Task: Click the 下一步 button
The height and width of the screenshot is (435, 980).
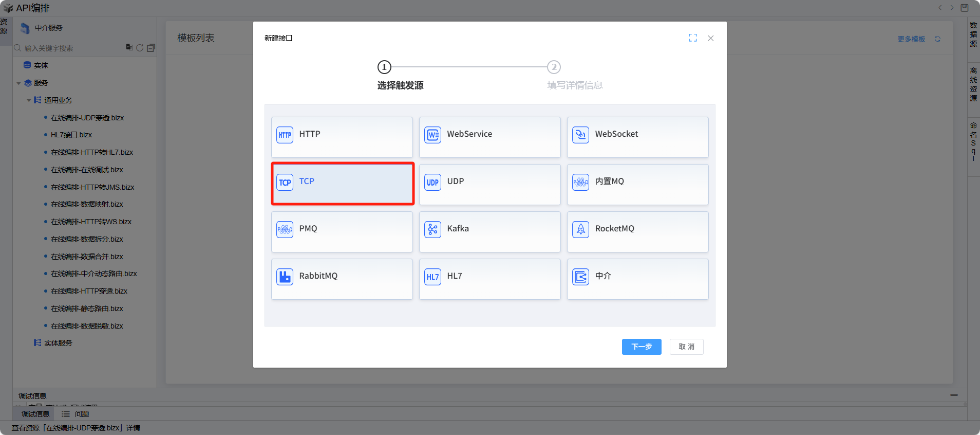Action: [641, 347]
